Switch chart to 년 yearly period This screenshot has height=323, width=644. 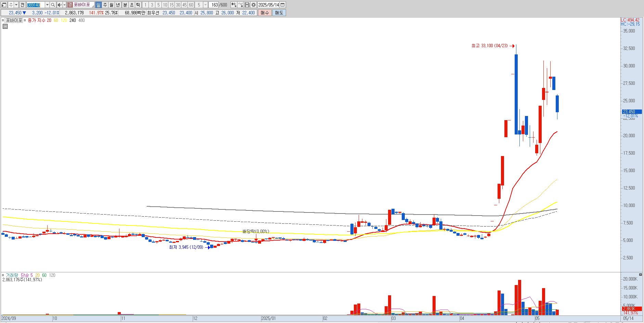point(118,5)
